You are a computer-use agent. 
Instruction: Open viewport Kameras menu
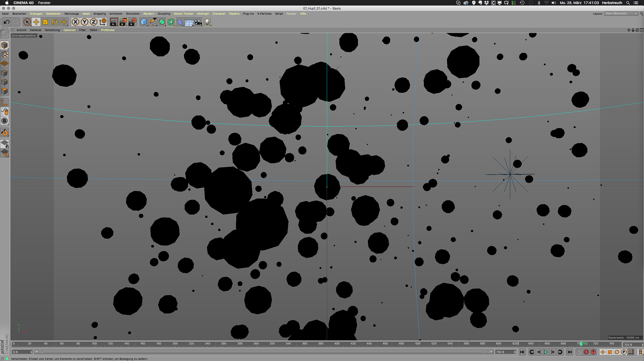36,30
